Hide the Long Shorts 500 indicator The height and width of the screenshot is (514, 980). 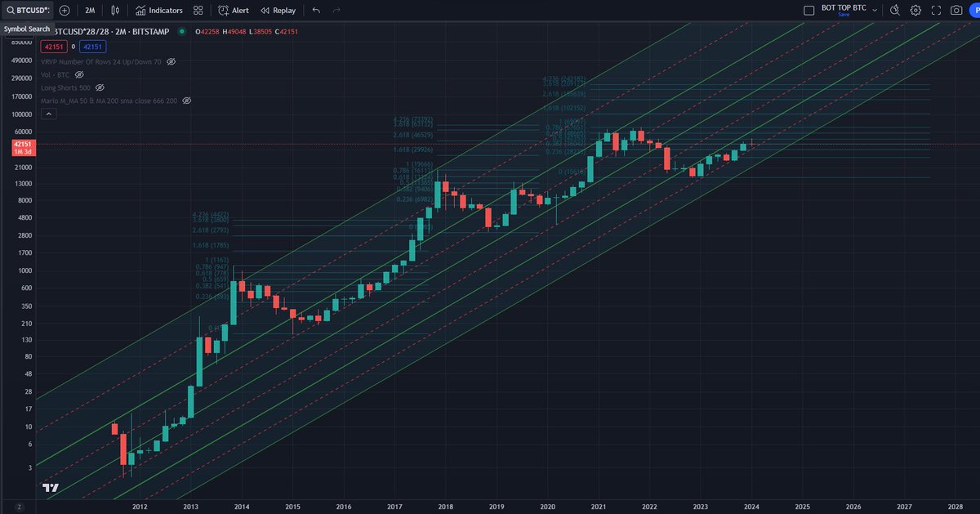[100, 87]
